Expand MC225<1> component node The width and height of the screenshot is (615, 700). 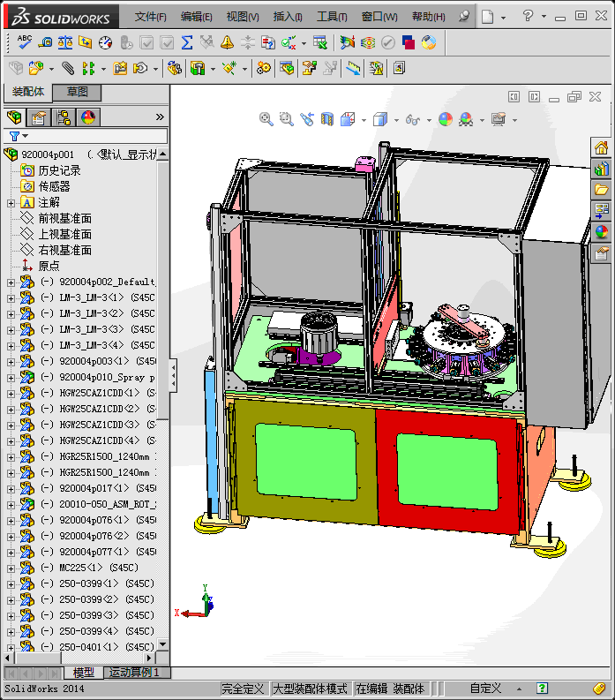tap(11, 568)
